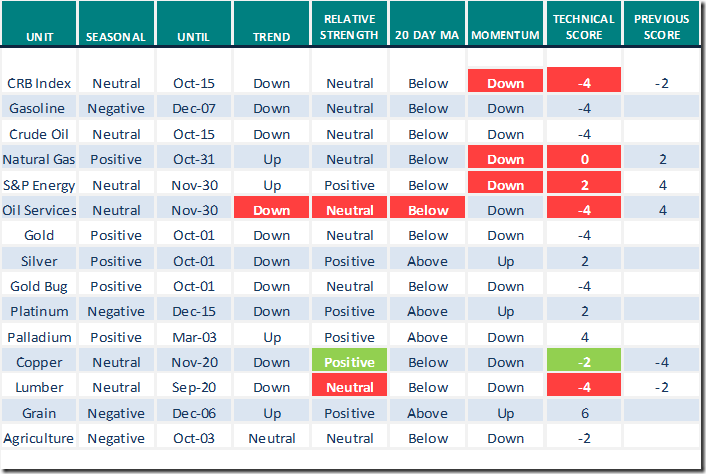Select green technical score cell for Copper
706x474 pixels.
pos(583,362)
